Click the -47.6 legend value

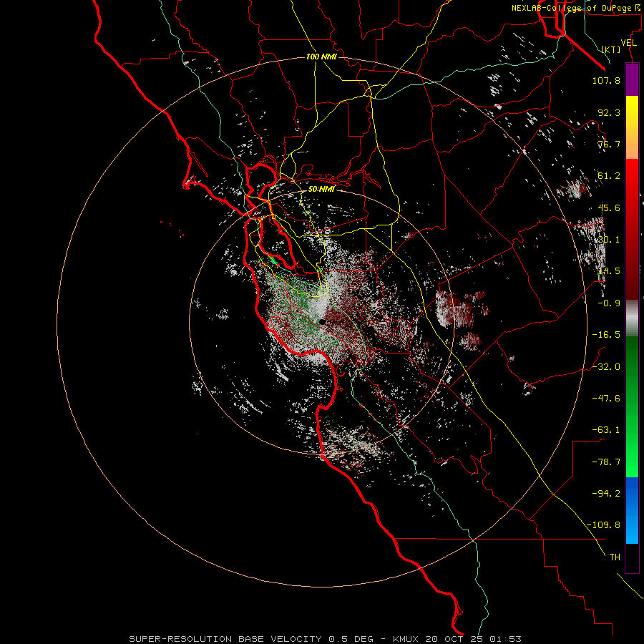(606, 399)
